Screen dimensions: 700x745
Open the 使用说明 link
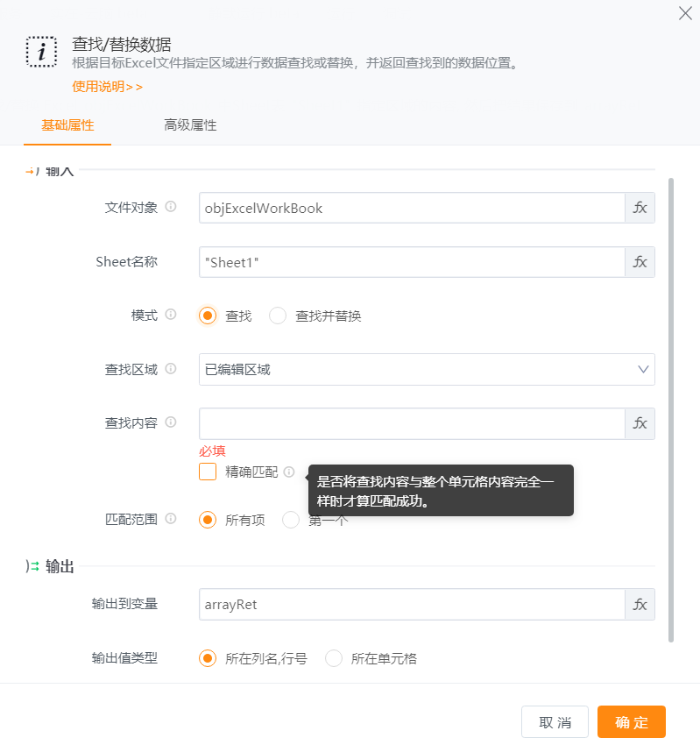(x=107, y=87)
